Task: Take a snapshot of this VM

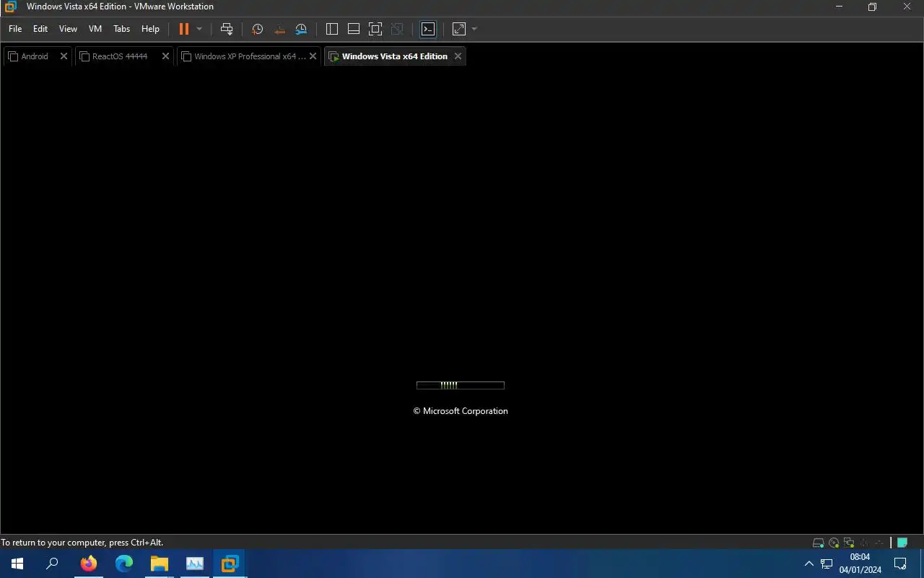Action: pyautogui.click(x=257, y=29)
